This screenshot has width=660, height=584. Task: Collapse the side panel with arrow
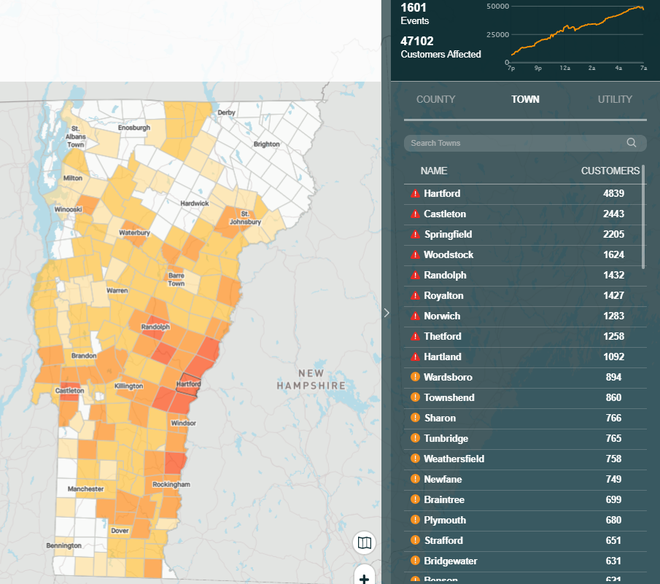point(387,313)
